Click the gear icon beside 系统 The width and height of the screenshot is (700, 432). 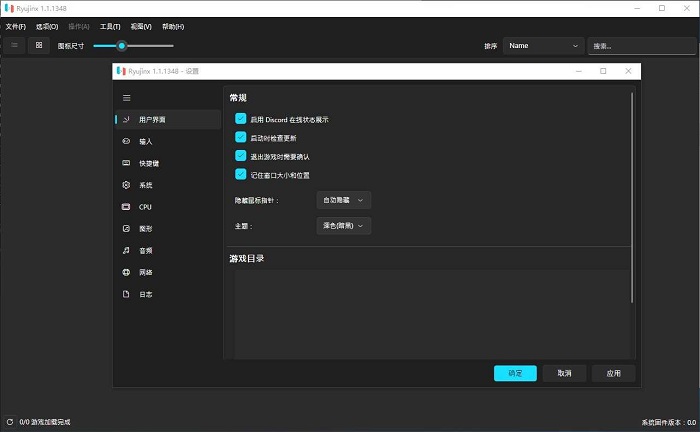(x=126, y=185)
